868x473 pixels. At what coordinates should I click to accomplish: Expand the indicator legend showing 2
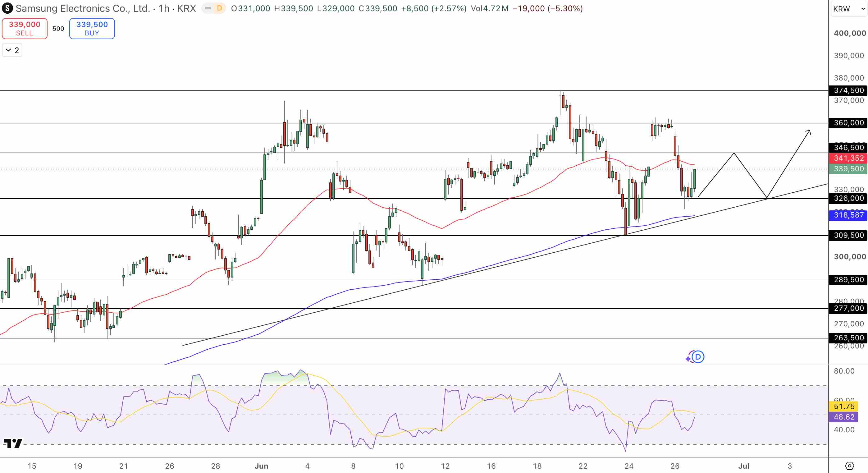(12, 50)
